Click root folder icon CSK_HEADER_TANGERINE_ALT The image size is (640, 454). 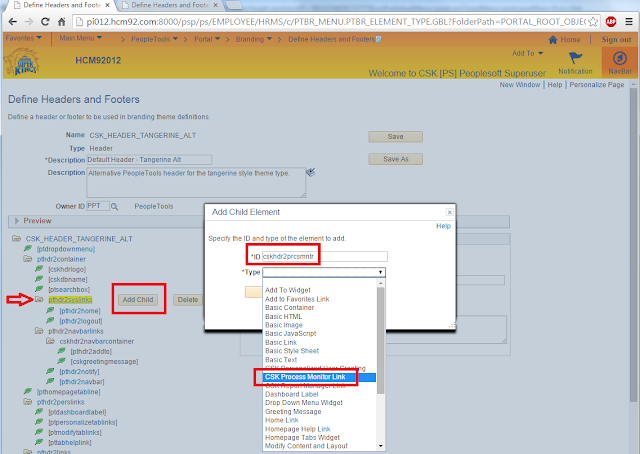click(17, 238)
